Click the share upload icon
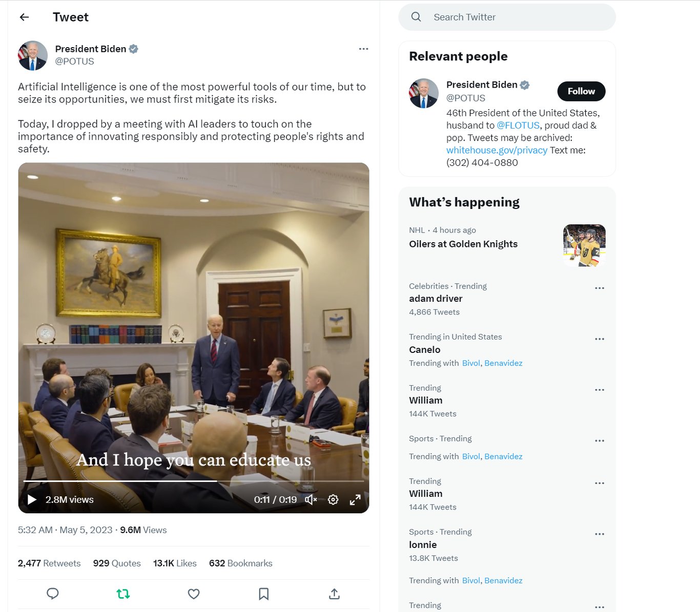This screenshot has height=612, width=700. point(334,594)
